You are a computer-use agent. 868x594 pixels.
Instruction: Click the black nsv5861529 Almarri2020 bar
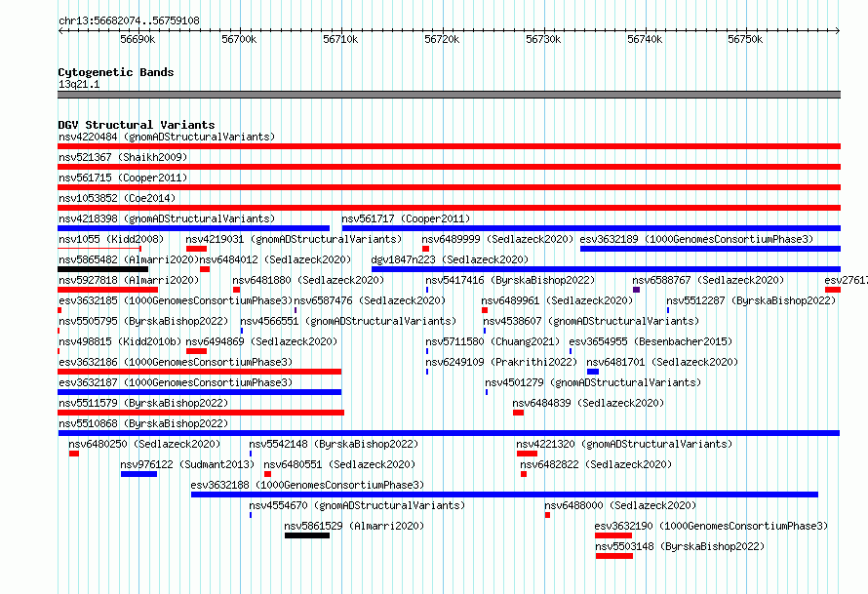307,535
